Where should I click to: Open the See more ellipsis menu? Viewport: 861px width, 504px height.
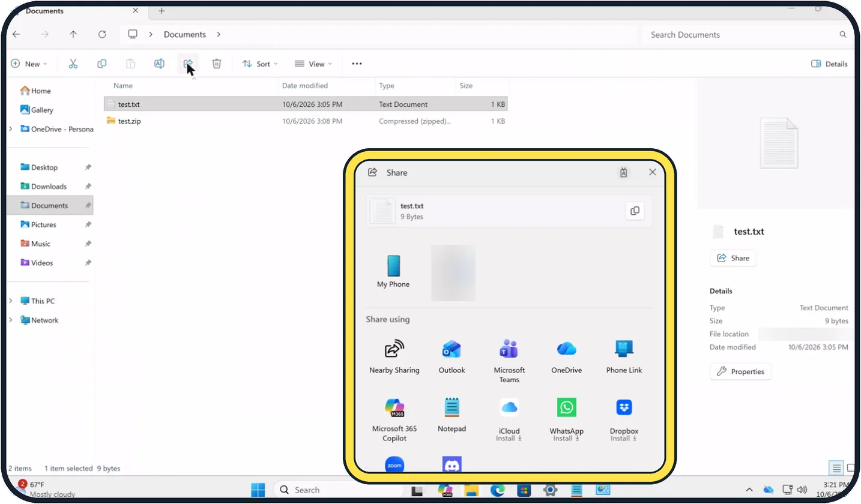[x=357, y=64]
